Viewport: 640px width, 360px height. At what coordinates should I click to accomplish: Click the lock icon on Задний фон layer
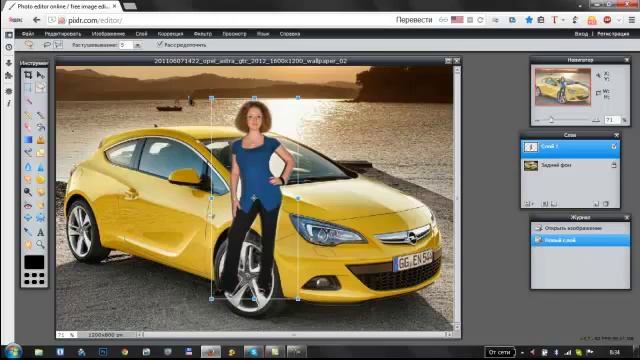(613, 165)
